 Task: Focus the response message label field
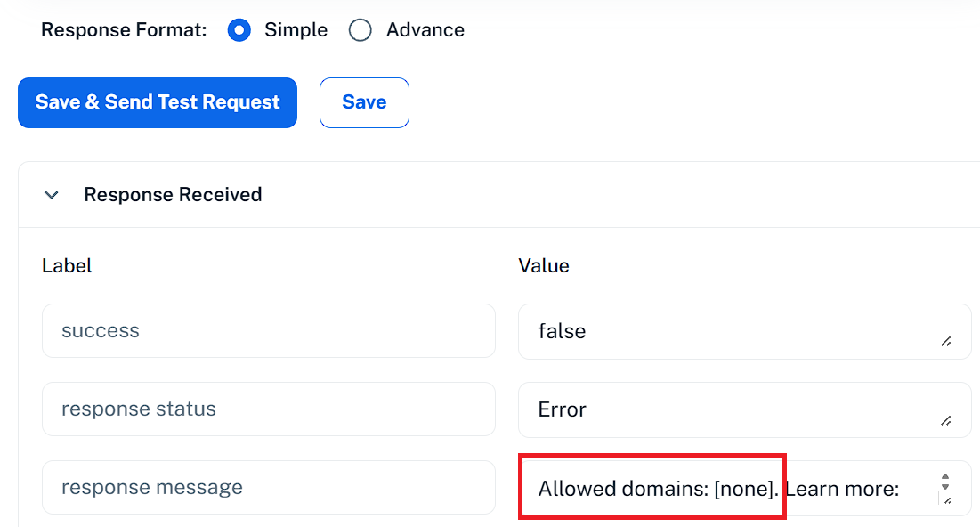269,487
